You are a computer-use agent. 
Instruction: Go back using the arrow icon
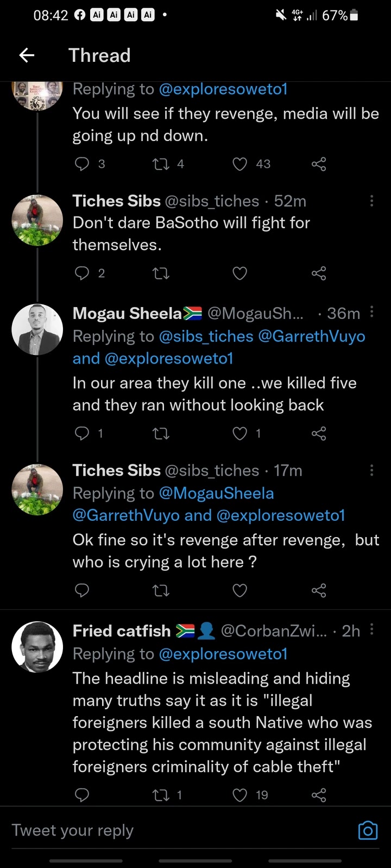[x=27, y=55]
